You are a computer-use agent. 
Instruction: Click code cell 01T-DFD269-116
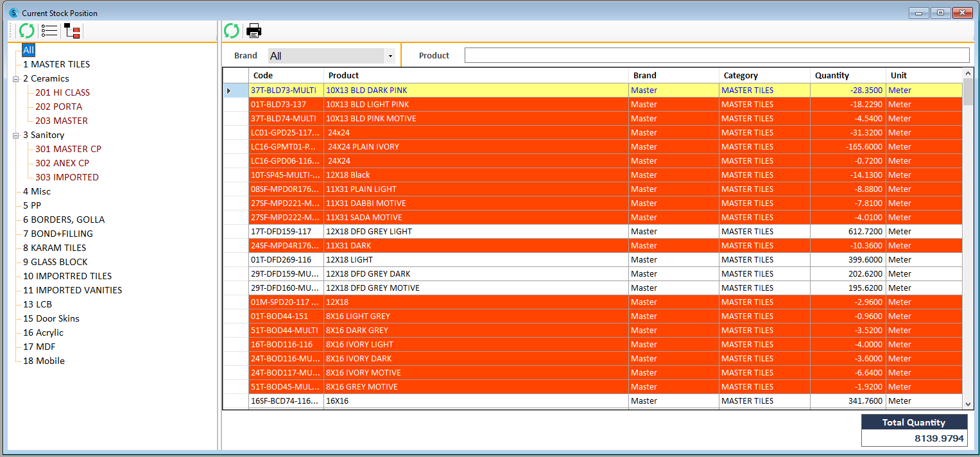coord(286,260)
